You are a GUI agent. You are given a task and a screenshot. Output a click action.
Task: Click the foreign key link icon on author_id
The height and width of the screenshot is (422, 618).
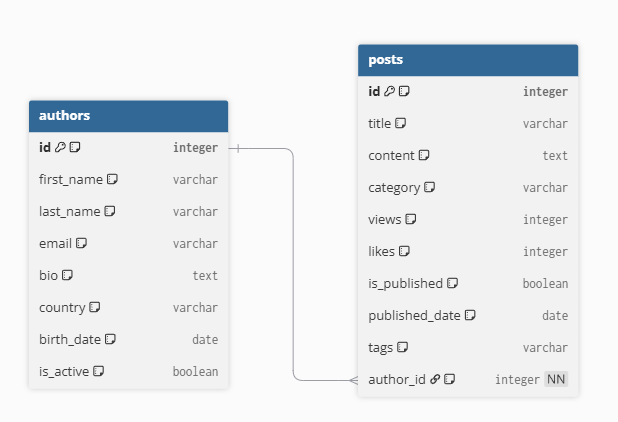pyautogui.click(x=435, y=379)
